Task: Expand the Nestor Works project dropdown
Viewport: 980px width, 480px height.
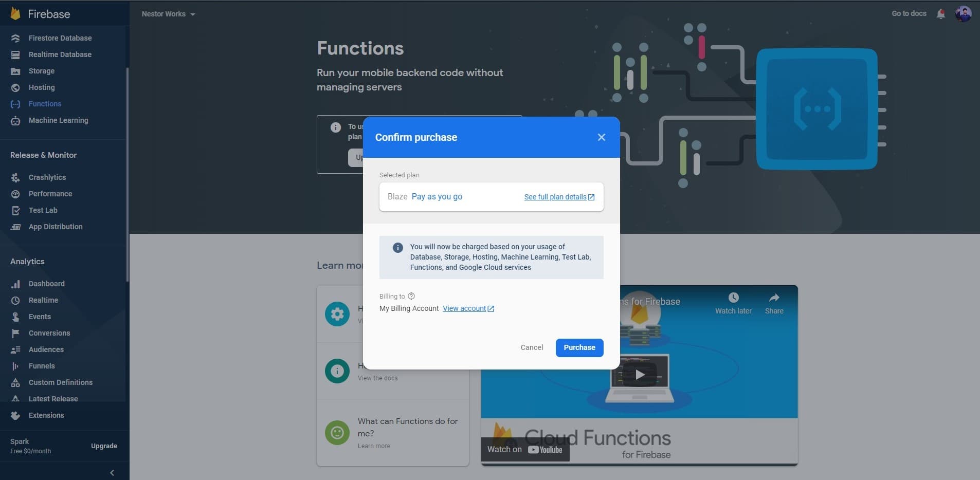Action: click(168, 14)
